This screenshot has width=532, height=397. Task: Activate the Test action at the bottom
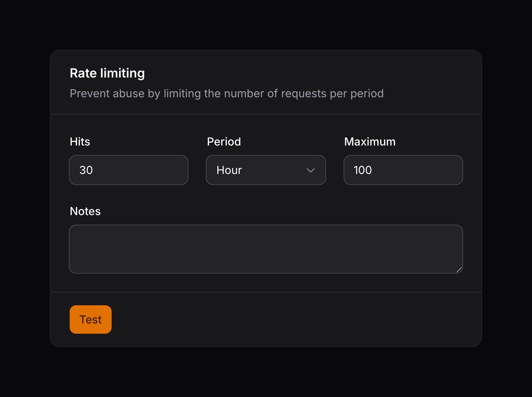(x=90, y=319)
